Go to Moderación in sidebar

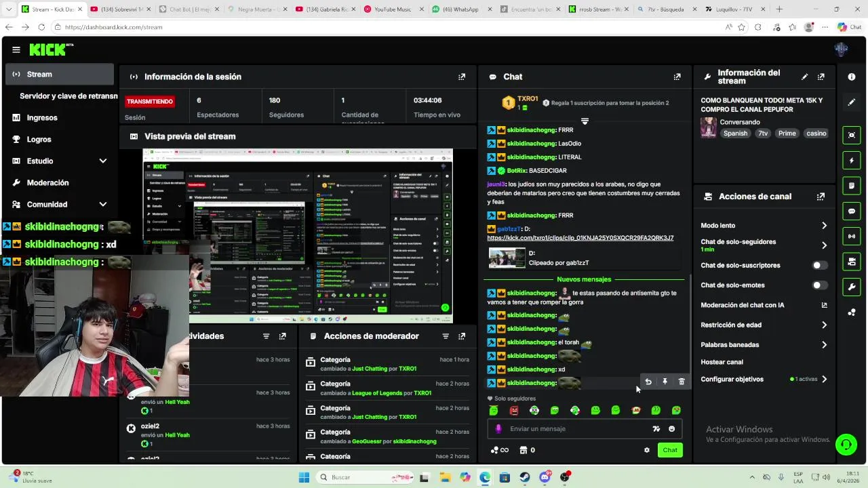60,182
